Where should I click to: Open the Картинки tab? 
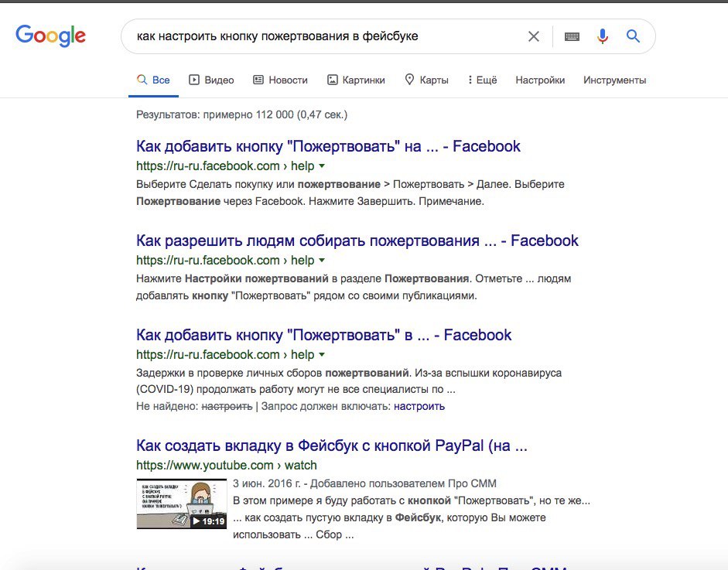pos(356,80)
